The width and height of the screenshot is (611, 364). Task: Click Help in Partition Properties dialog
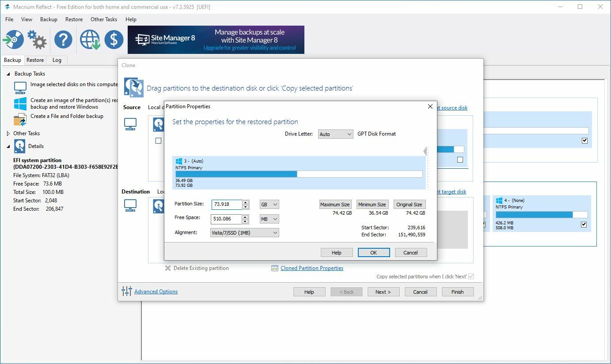337,253
